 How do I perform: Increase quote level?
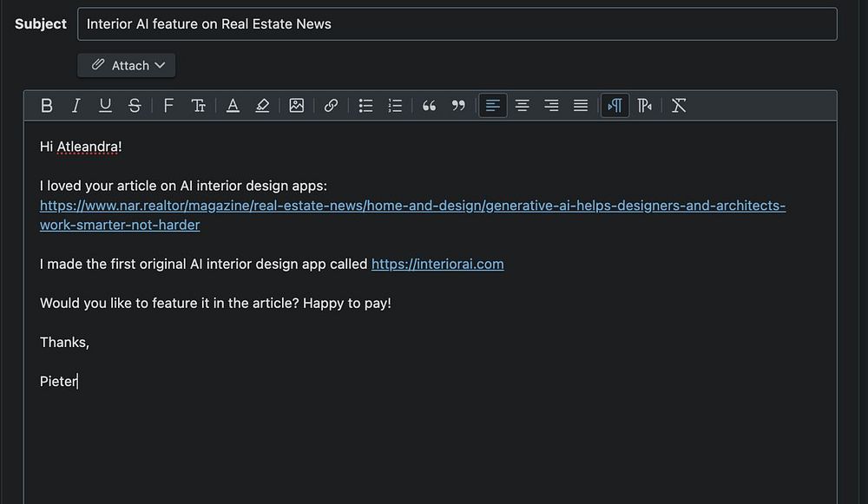coord(429,106)
